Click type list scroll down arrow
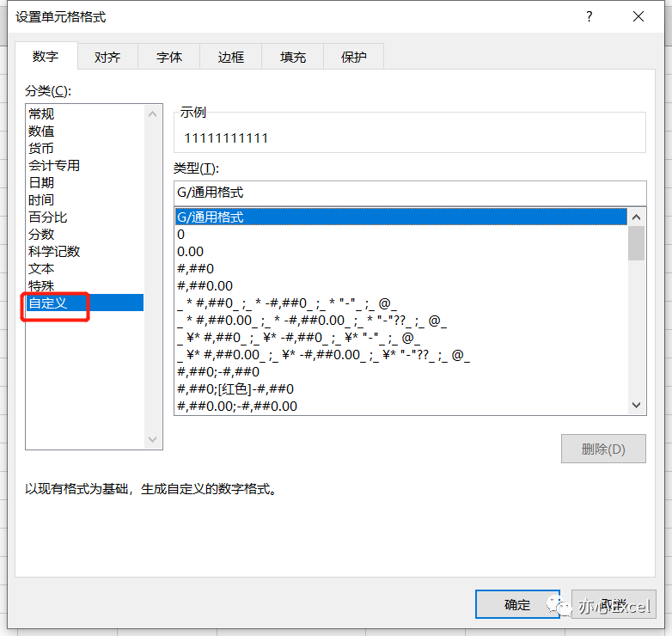672x636 pixels. click(x=637, y=405)
